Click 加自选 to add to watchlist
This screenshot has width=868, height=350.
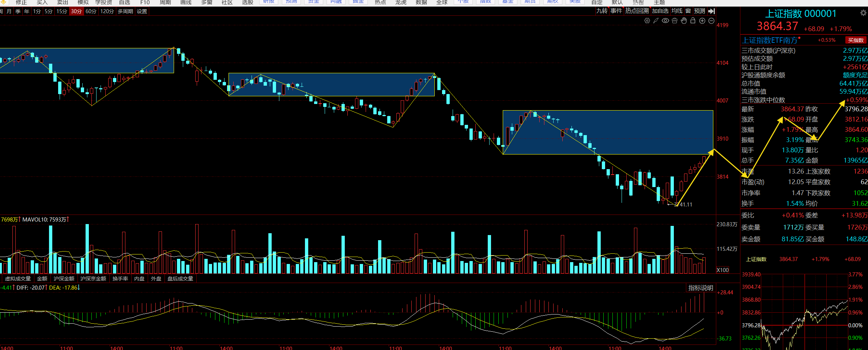[x=660, y=11]
